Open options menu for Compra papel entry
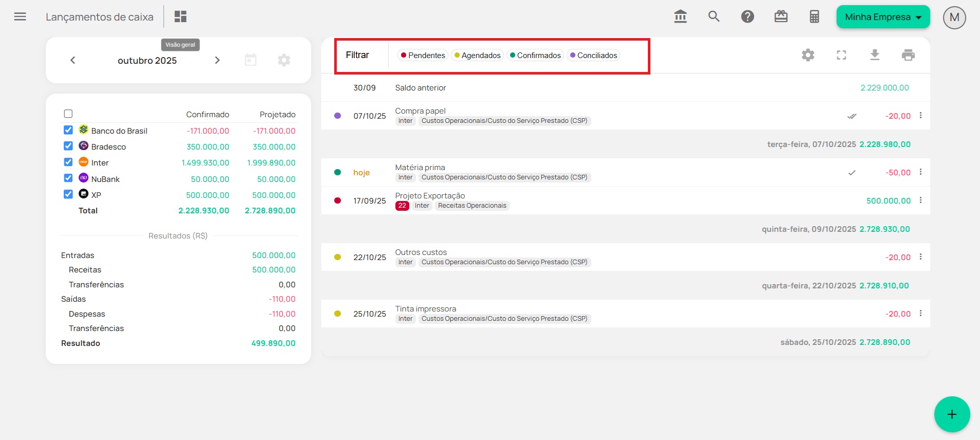The height and width of the screenshot is (440, 980). tap(920, 116)
